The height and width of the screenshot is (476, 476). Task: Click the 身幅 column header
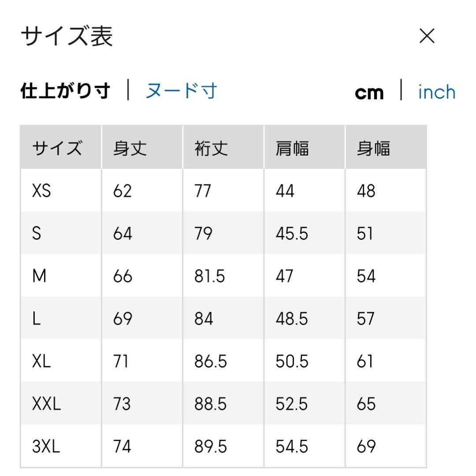click(x=373, y=148)
